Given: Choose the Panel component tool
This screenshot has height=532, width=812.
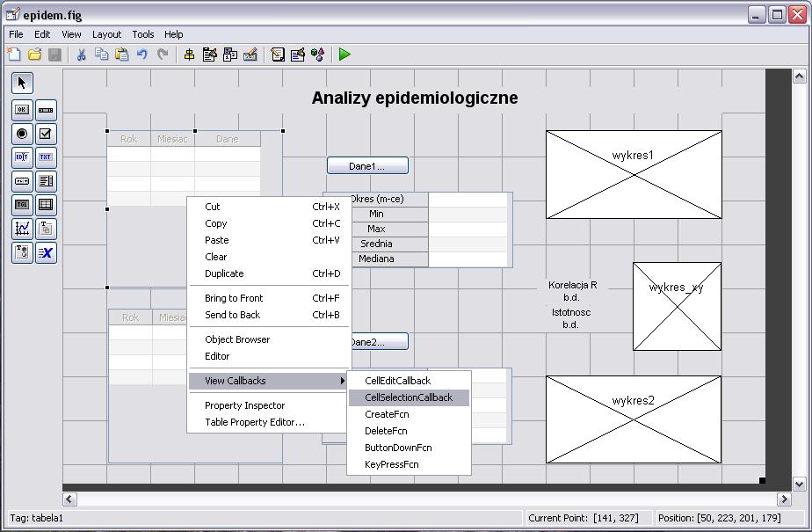Looking at the screenshot, I should [x=46, y=229].
